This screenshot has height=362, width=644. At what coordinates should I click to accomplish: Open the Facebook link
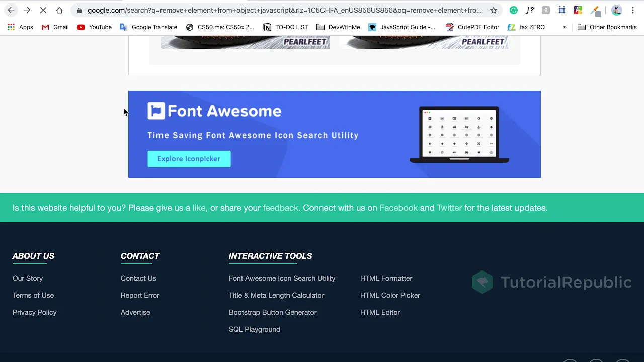(398, 208)
